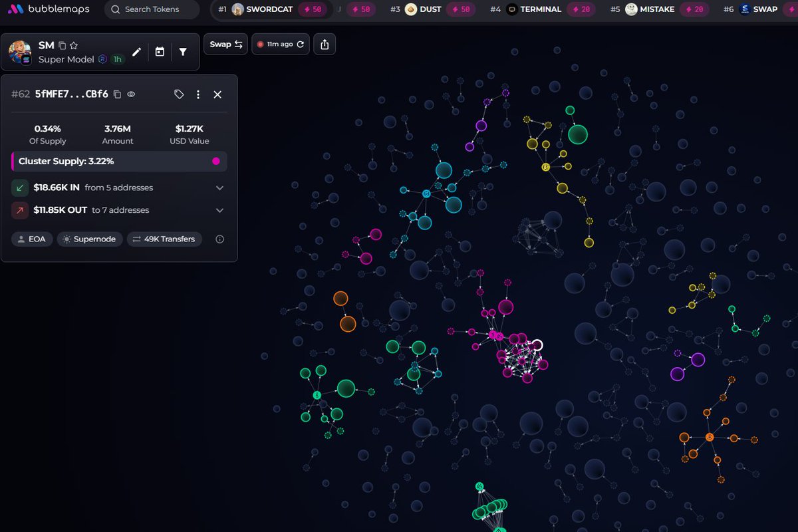
Task: Click the red outgoing arrow icon
Action: coord(19,210)
